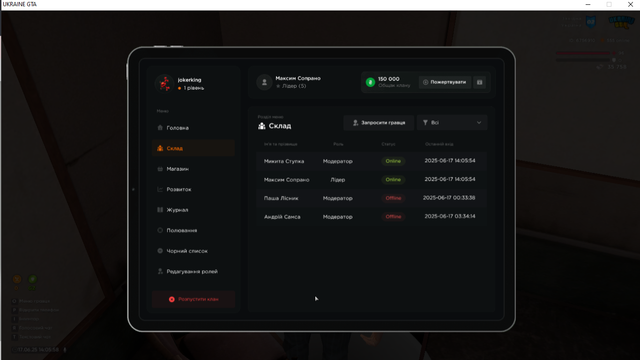Click the 150 000 clan balance value
Image resolution: width=640 pixels, height=360 pixels.
[389, 79]
